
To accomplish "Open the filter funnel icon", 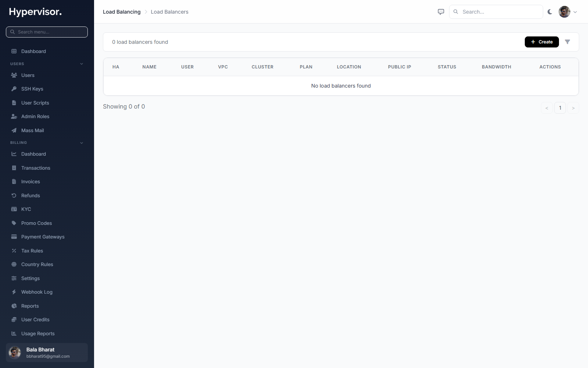I will [567, 42].
